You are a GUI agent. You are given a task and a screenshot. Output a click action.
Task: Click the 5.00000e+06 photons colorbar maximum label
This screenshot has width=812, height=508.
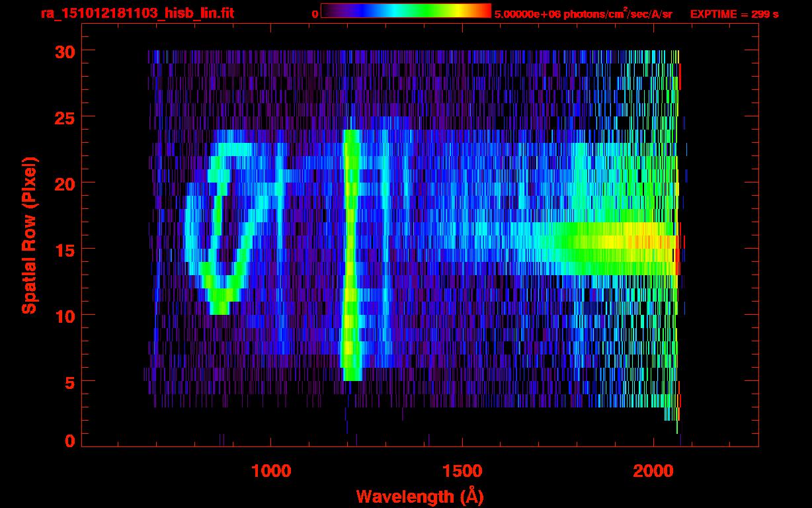click(583, 13)
